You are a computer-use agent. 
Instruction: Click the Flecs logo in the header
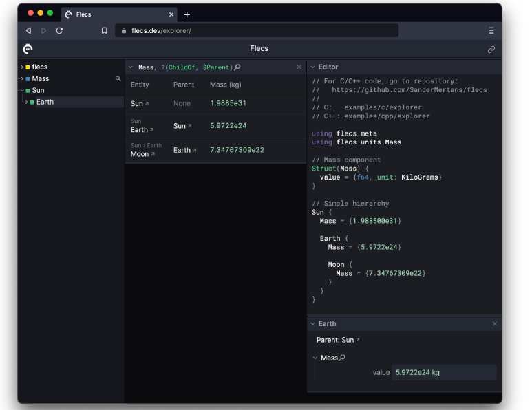pyautogui.click(x=28, y=49)
